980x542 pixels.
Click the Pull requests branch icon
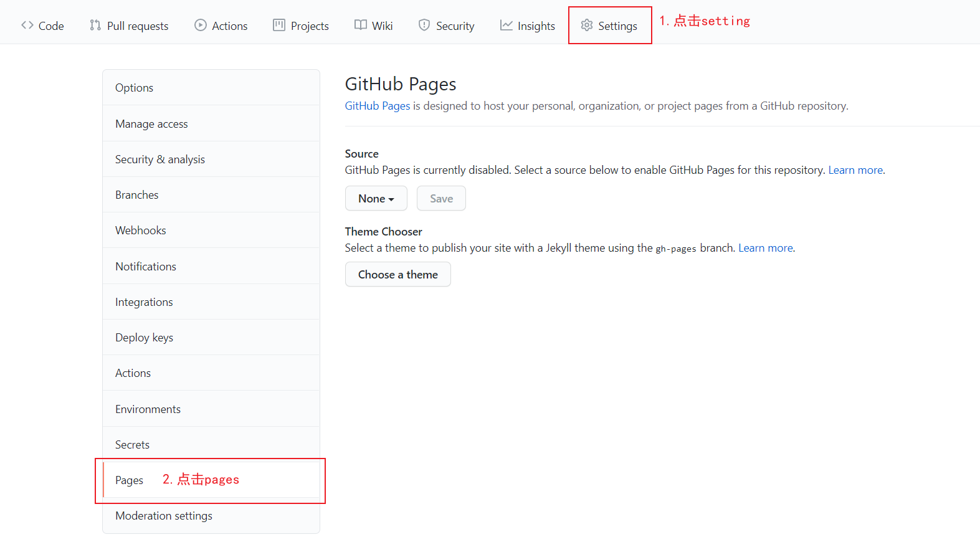coord(95,26)
